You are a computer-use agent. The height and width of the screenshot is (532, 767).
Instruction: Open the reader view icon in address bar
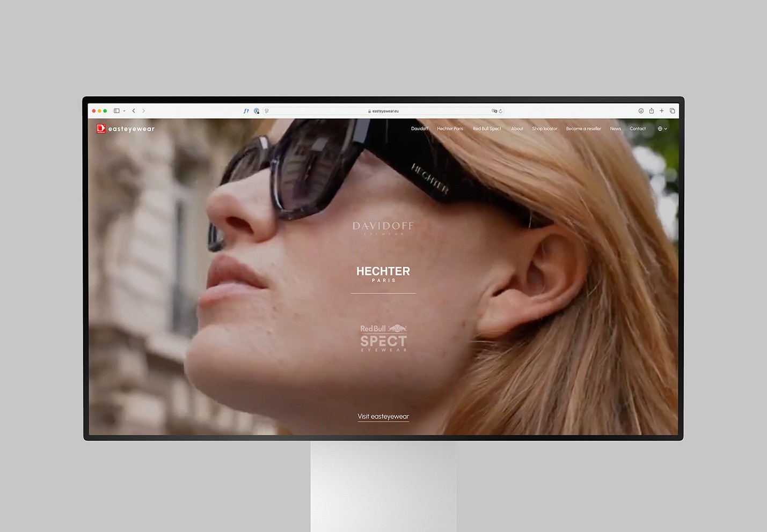(267, 111)
